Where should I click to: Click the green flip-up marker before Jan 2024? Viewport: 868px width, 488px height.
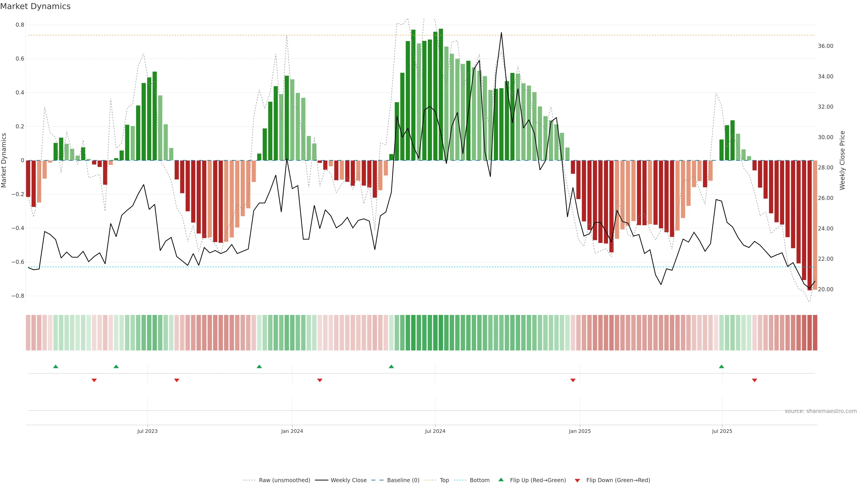click(259, 366)
